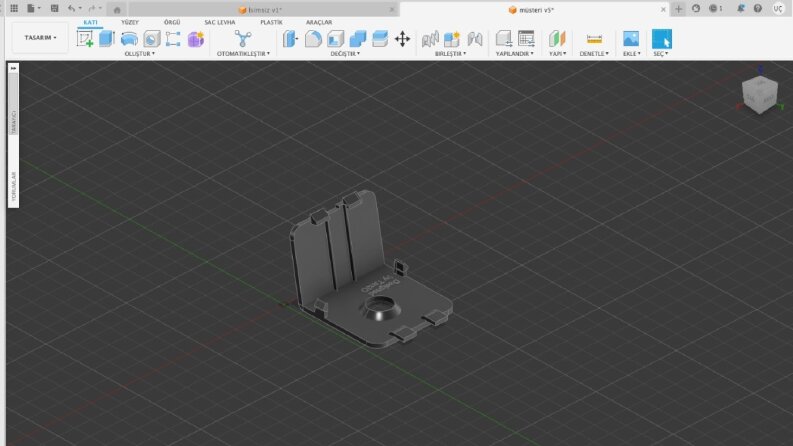Expand the SEÇ dropdown menu

[x=660, y=54]
